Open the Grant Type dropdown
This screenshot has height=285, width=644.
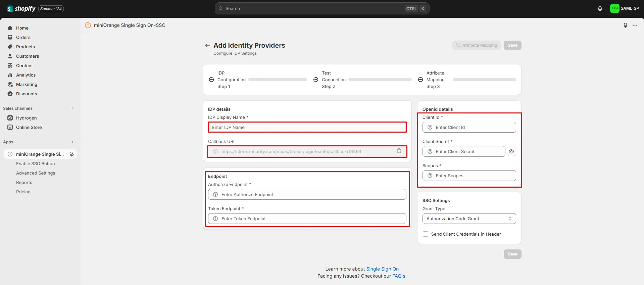[x=469, y=219]
